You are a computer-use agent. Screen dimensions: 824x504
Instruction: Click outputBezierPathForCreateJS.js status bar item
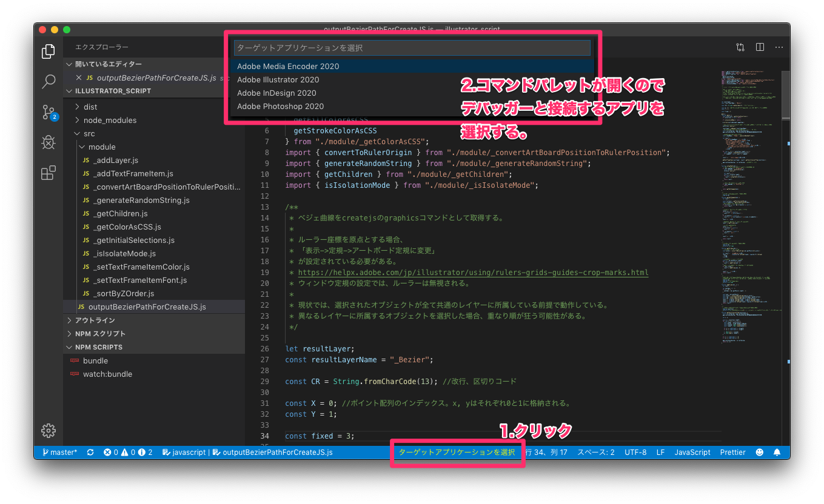pos(273,453)
